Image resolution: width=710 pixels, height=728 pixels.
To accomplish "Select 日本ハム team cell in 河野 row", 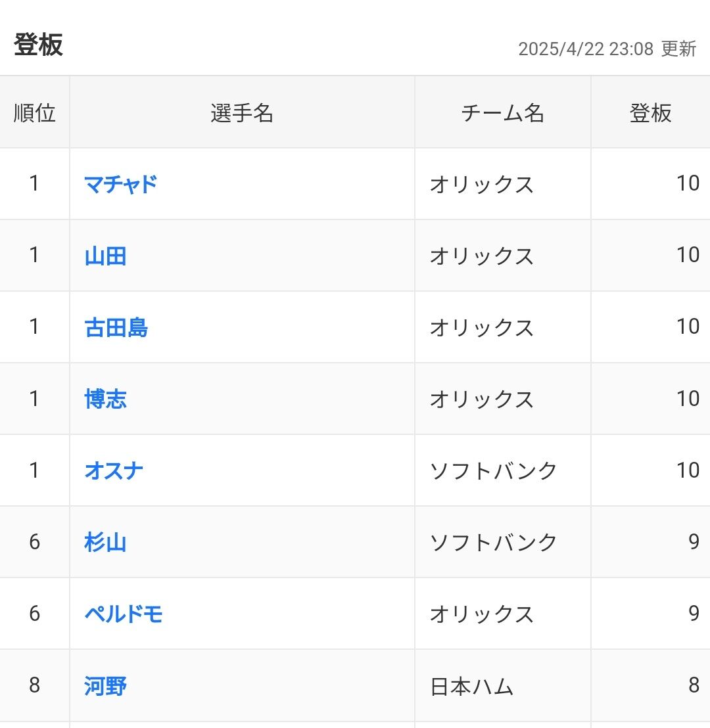I will (471, 687).
